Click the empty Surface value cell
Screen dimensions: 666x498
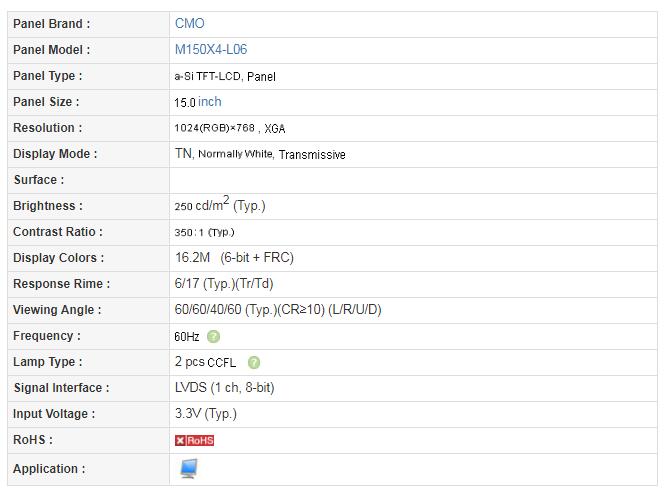coord(413,180)
